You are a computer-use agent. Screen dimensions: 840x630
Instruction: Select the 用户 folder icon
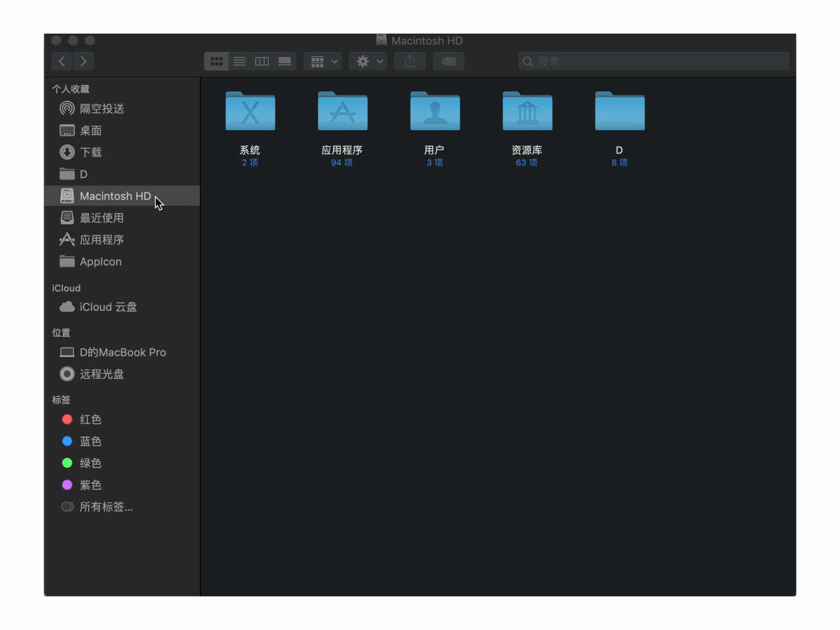(x=435, y=111)
